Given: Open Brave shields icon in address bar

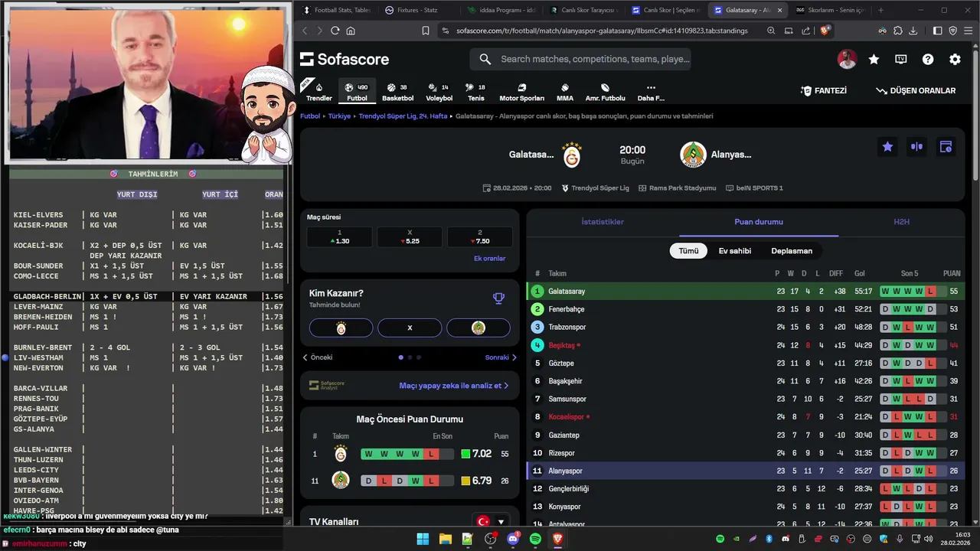Looking at the screenshot, I should coord(825,31).
